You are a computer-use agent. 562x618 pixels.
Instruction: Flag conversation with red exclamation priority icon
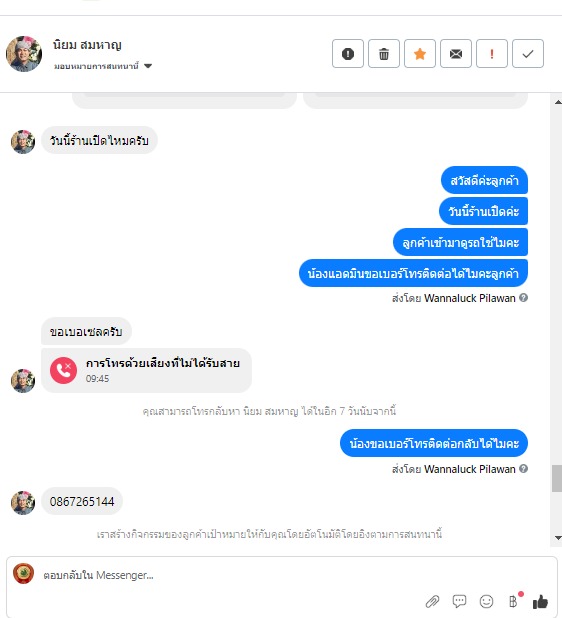(491, 54)
